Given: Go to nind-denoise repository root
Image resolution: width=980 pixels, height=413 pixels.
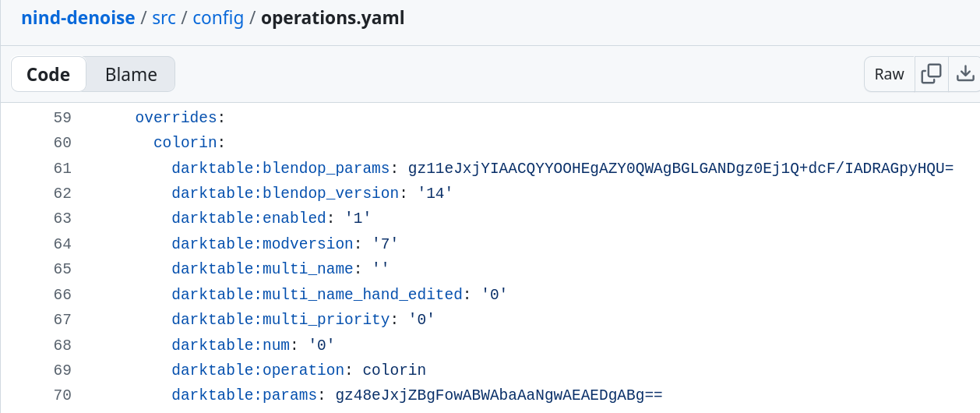Looking at the screenshot, I should 78,18.
